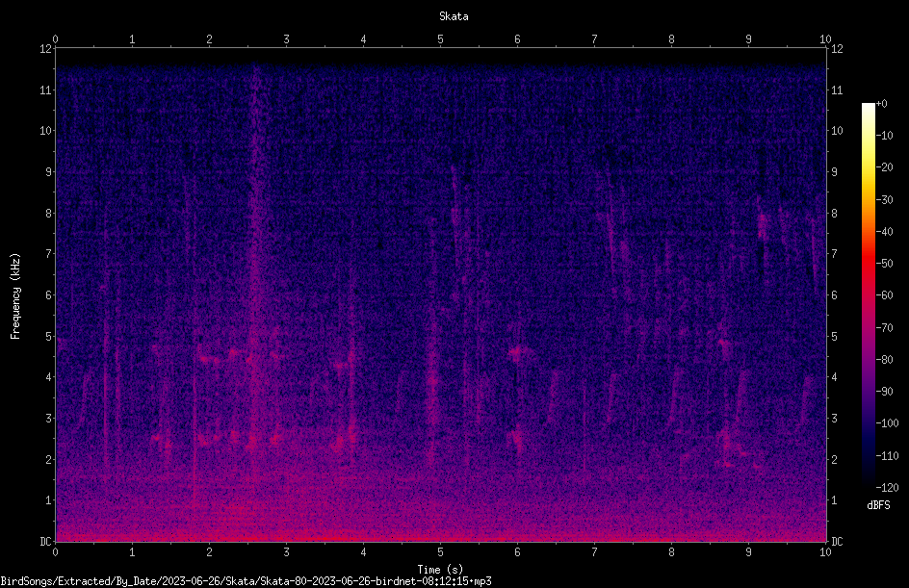Image resolution: width=909 pixels, height=588 pixels.
Task: Click the "-100" color scale label
Action: pos(887,423)
